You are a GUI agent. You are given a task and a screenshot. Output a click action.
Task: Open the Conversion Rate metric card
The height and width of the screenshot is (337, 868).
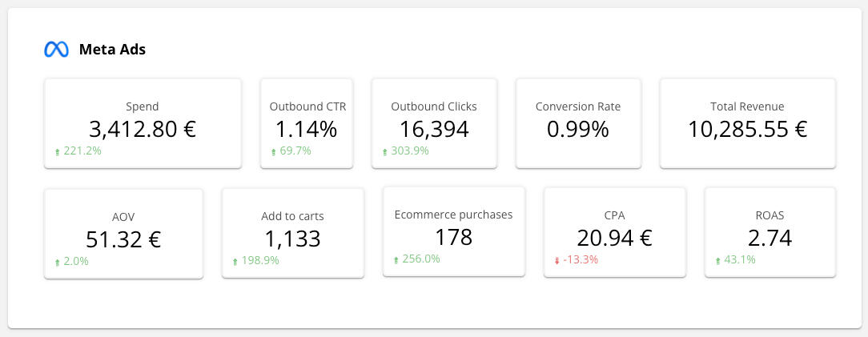pos(577,122)
